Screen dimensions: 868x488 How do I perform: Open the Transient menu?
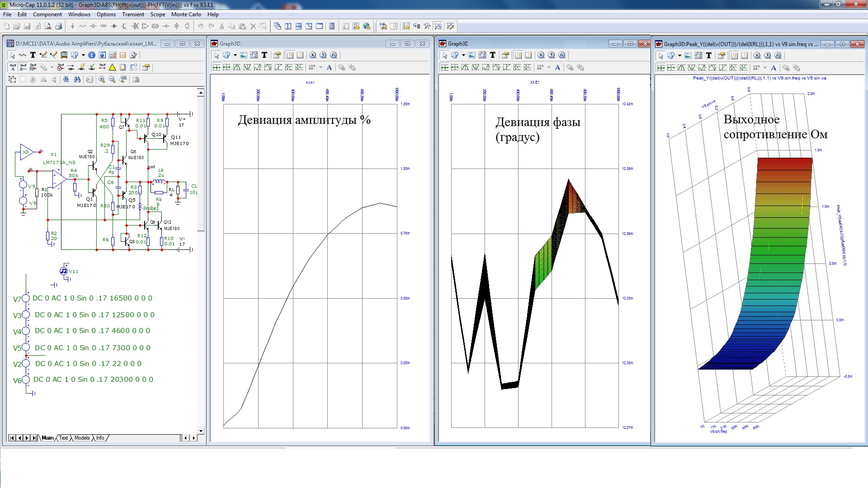[133, 14]
